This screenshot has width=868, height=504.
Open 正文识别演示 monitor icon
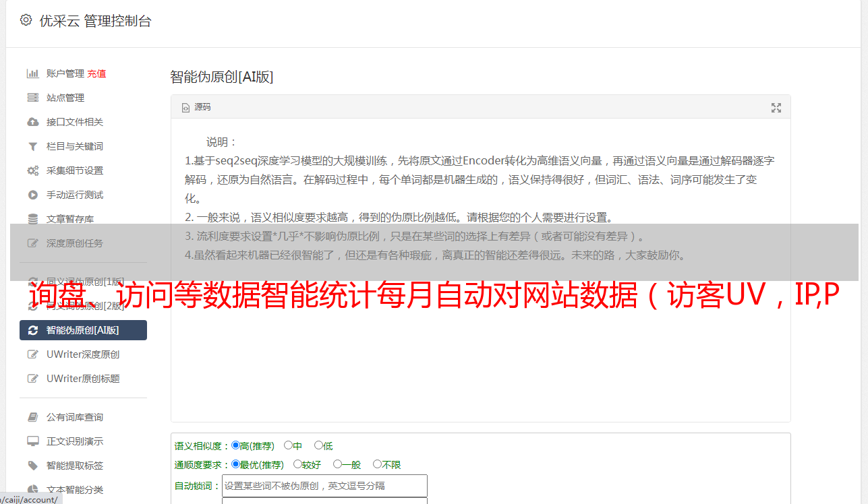click(x=32, y=441)
